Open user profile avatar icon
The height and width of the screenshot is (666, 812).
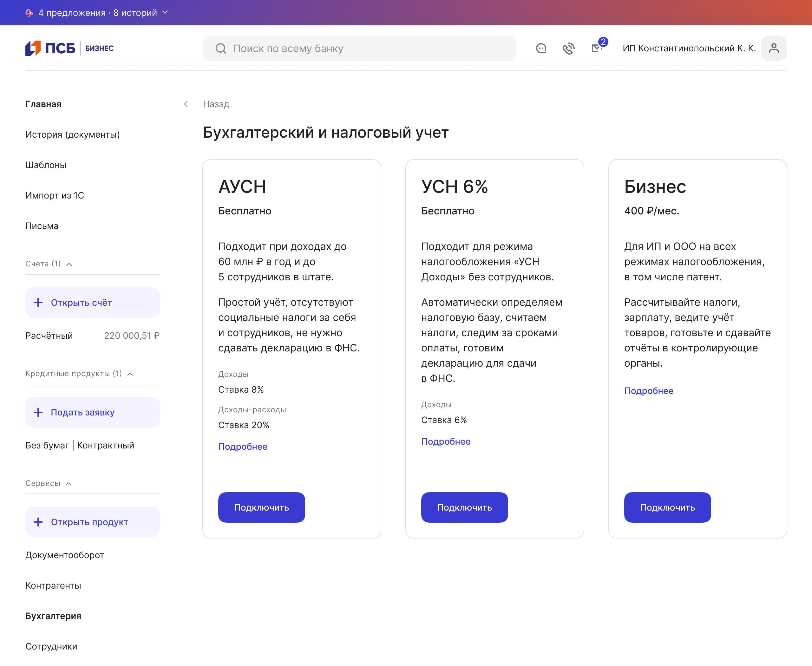pos(773,48)
